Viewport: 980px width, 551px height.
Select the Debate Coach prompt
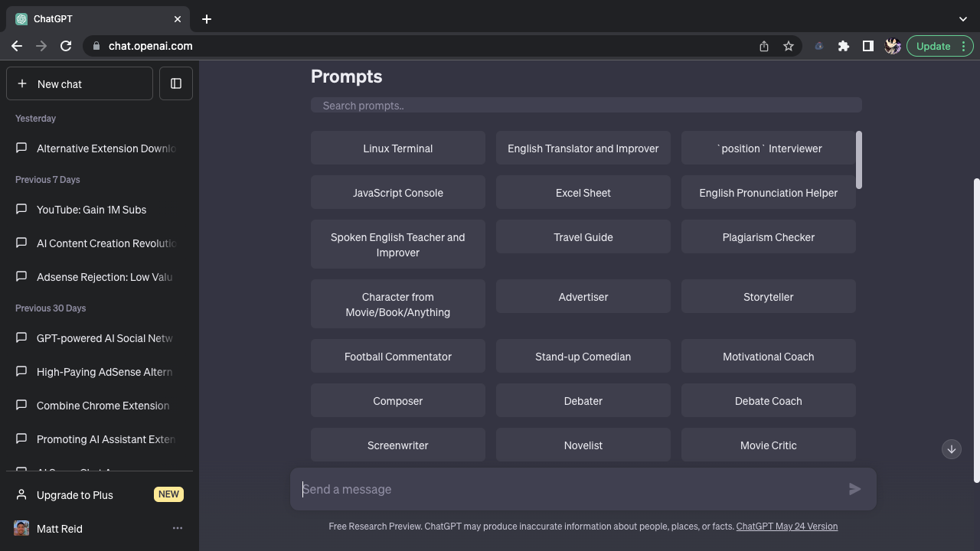[769, 400]
